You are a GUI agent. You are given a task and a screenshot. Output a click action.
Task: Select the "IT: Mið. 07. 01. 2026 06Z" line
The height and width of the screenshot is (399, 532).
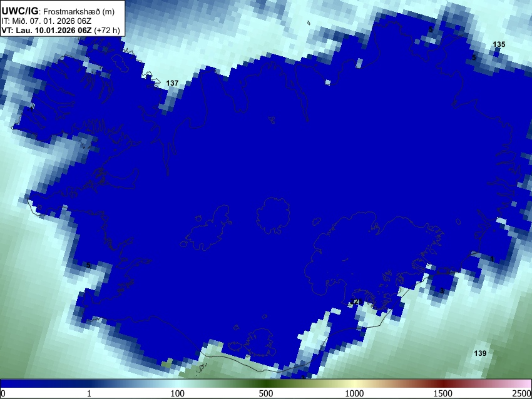point(46,21)
